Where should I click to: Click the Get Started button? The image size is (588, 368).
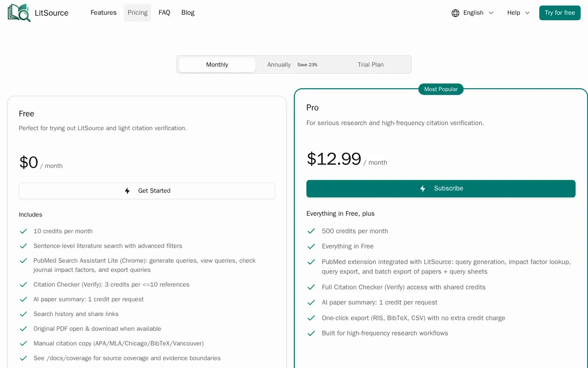coord(147,191)
